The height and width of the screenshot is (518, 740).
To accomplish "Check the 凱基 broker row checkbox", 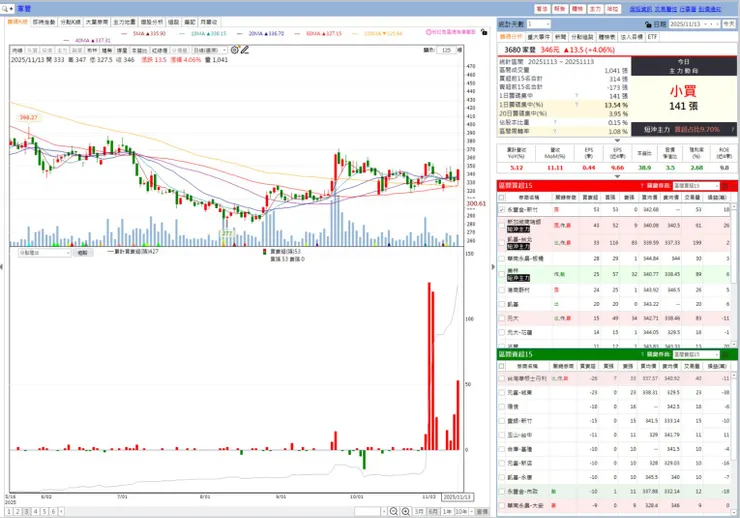I will coord(502,304).
